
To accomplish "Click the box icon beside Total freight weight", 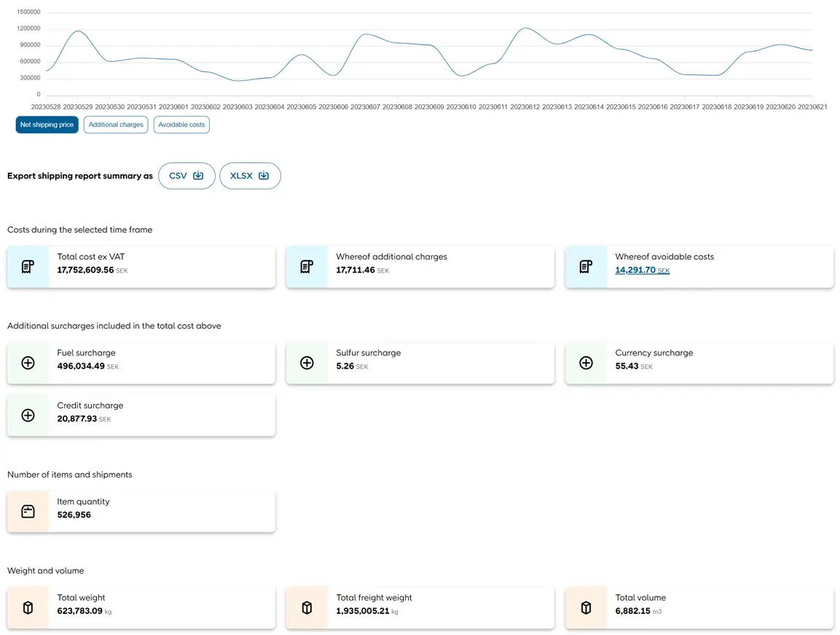I will click(307, 607).
